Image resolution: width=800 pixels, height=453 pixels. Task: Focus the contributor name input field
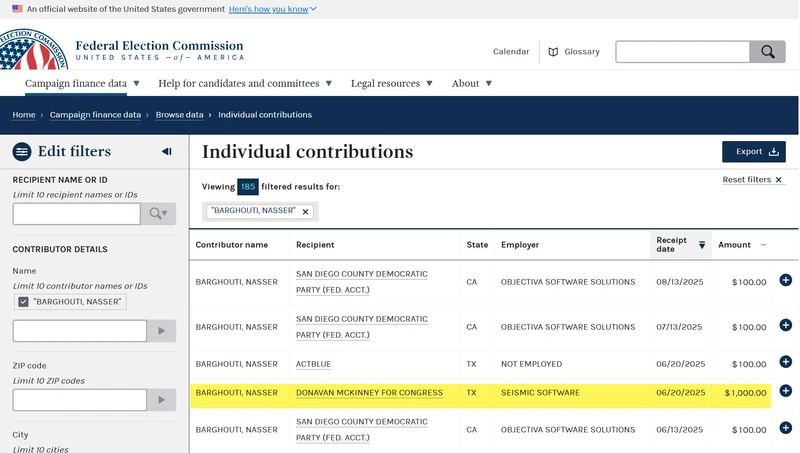pyautogui.click(x=80, y=331)
